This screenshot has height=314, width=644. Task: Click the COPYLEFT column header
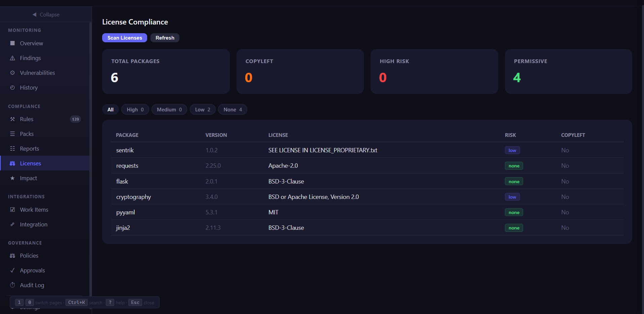pos(573,135)
